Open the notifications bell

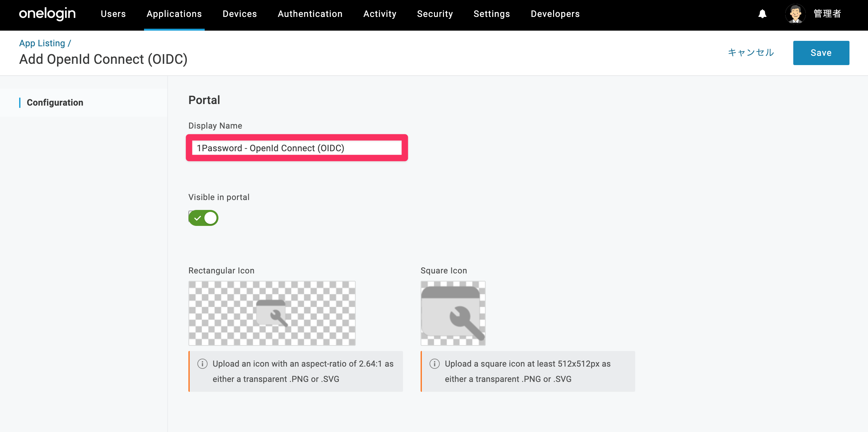(762, 14)
